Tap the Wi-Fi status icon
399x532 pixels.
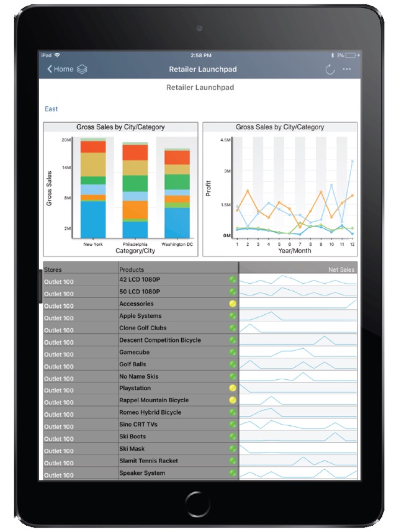pos(57,55)
